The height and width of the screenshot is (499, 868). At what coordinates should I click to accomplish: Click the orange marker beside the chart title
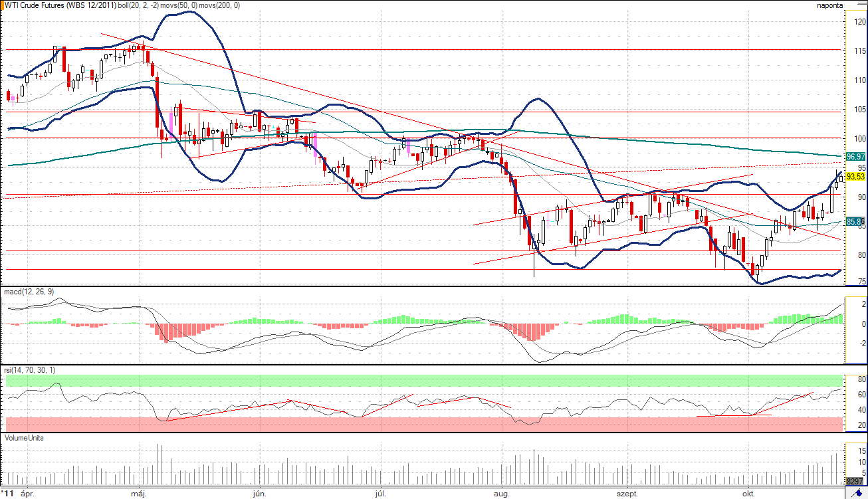click(x=3, y=5)
